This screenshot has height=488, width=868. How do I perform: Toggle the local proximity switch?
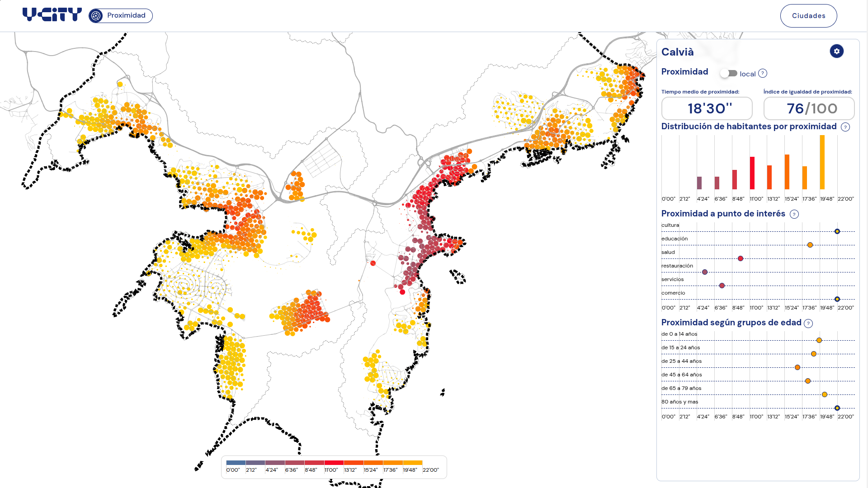tap(729, 73)
